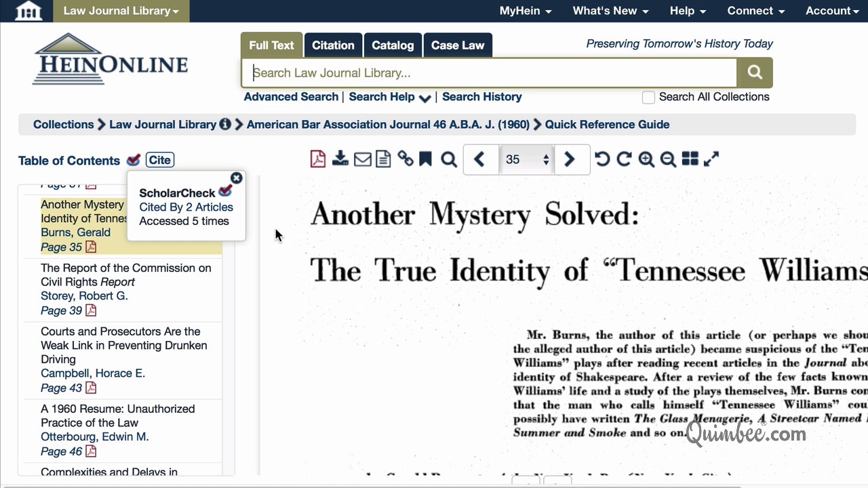Click ScholarCheck icon beside Table of Contents
868x488 pixels.
click(x=134, y=160)
